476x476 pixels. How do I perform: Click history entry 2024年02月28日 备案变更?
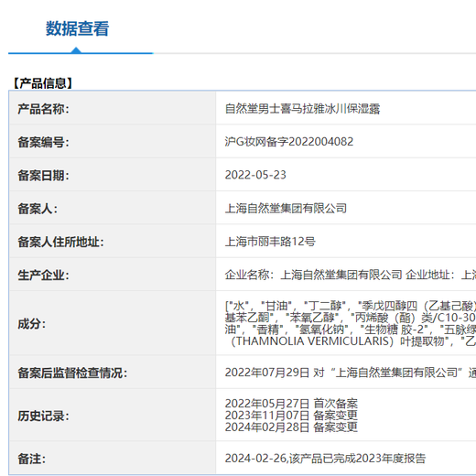pos(291,427)
